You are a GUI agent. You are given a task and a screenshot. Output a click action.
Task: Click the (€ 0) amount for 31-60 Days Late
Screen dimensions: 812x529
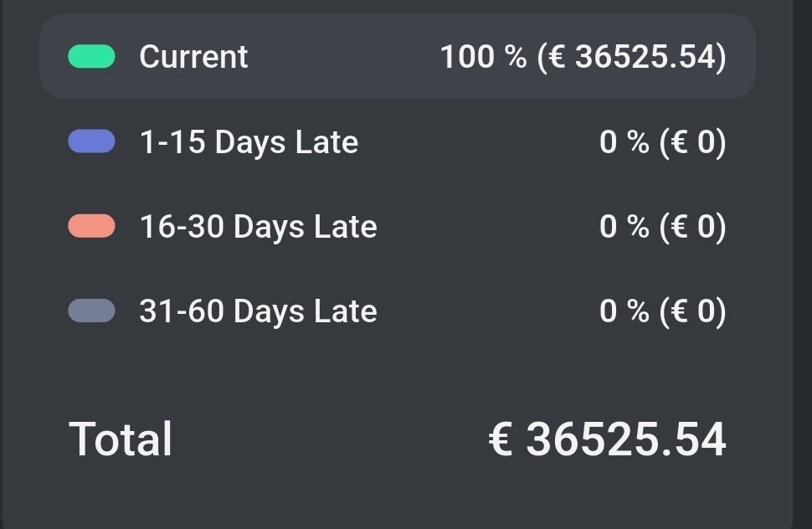point(693,311)
